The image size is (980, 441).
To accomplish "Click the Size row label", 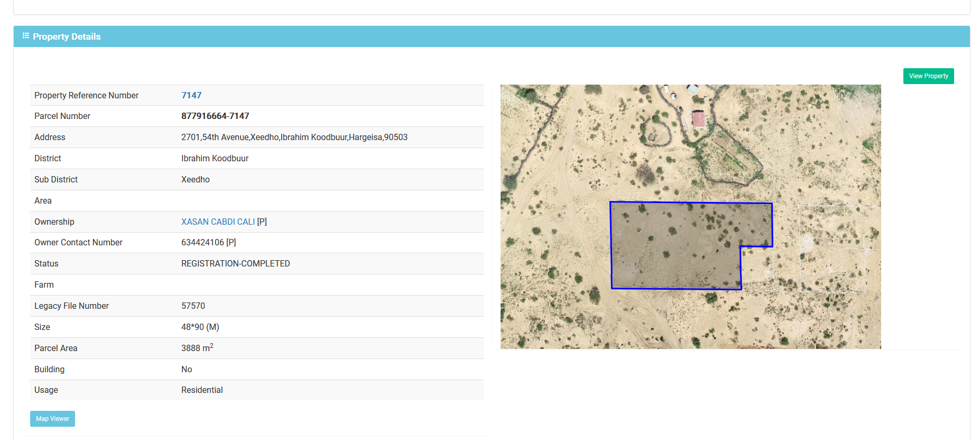I will click(x=42, y=327).
